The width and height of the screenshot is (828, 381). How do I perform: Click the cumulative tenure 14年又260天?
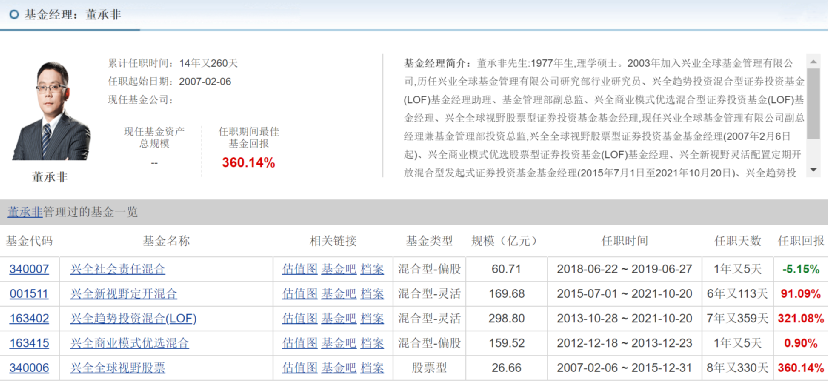point(209,64)
